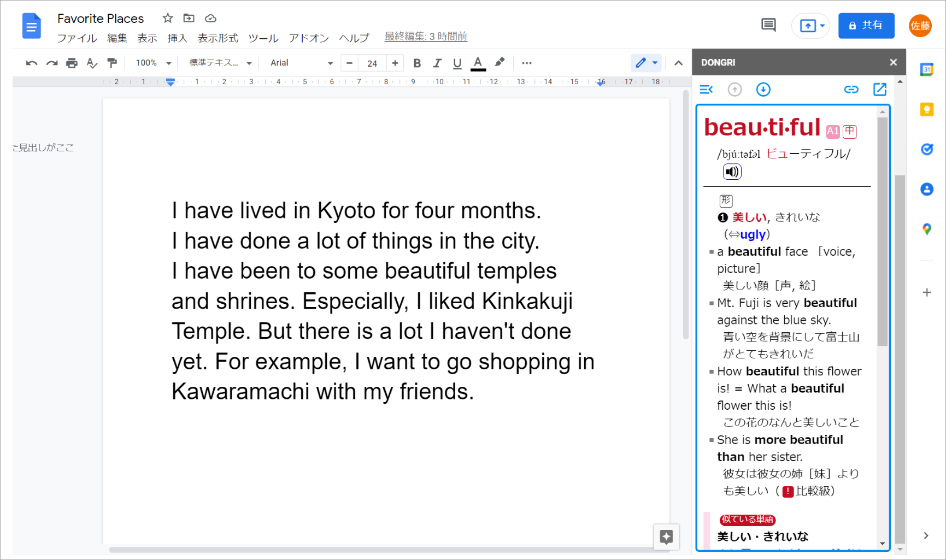Open the editing mode dropdown

(646, 63)
